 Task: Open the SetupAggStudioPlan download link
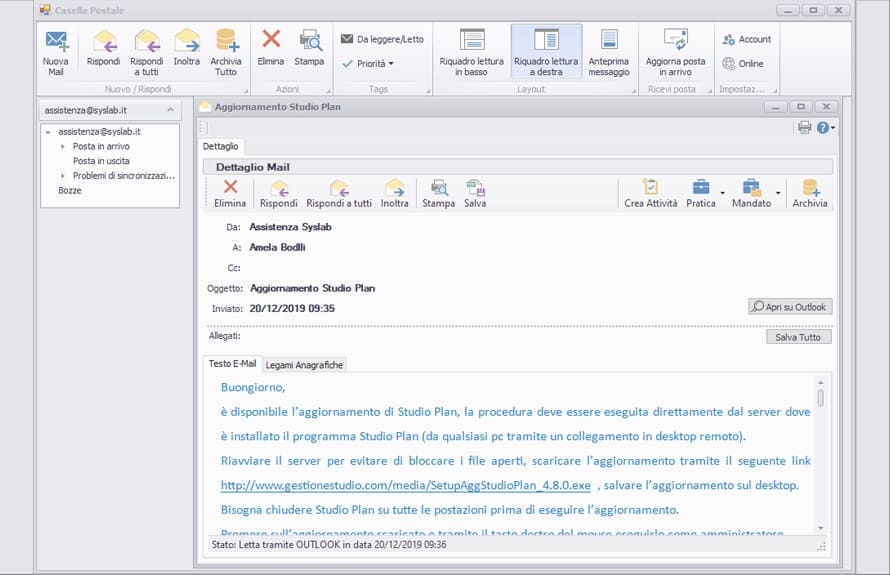click(x=407, y=485)
